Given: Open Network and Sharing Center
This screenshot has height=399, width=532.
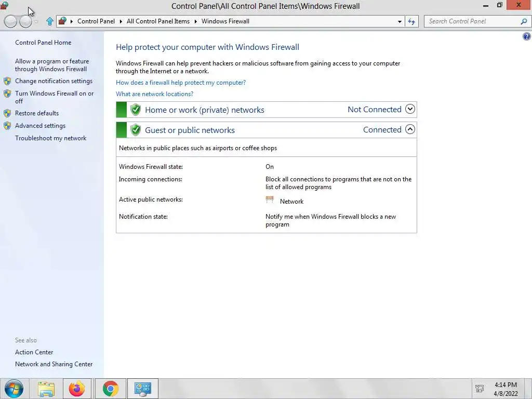Looking at the screenshot, I should click(x=54, y=364).
